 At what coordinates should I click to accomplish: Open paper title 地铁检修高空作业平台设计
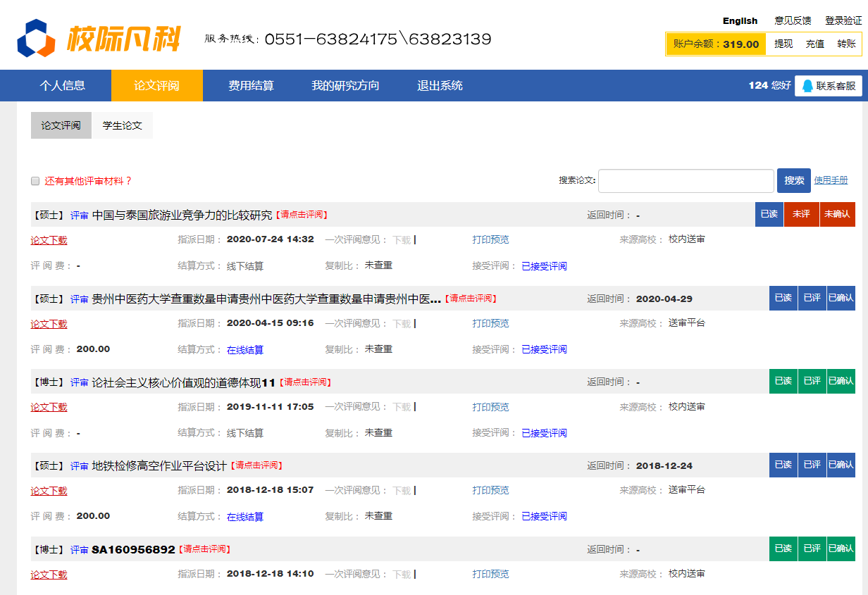(159, 465)
